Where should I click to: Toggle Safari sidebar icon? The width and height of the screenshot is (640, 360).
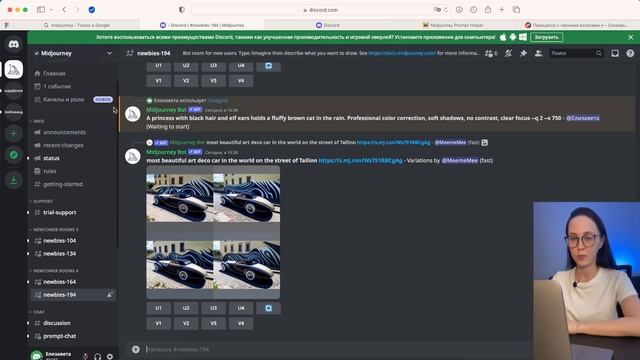coord(41,9)
